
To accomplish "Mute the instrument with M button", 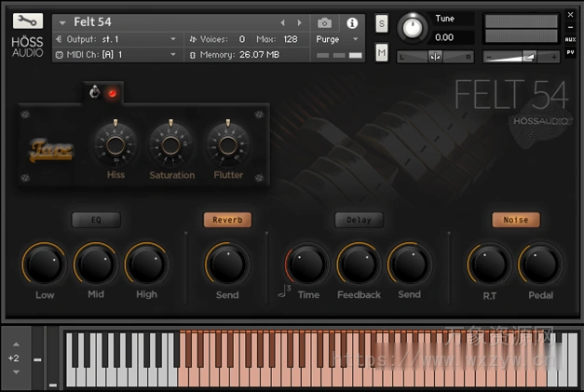I will pos(381,53).
